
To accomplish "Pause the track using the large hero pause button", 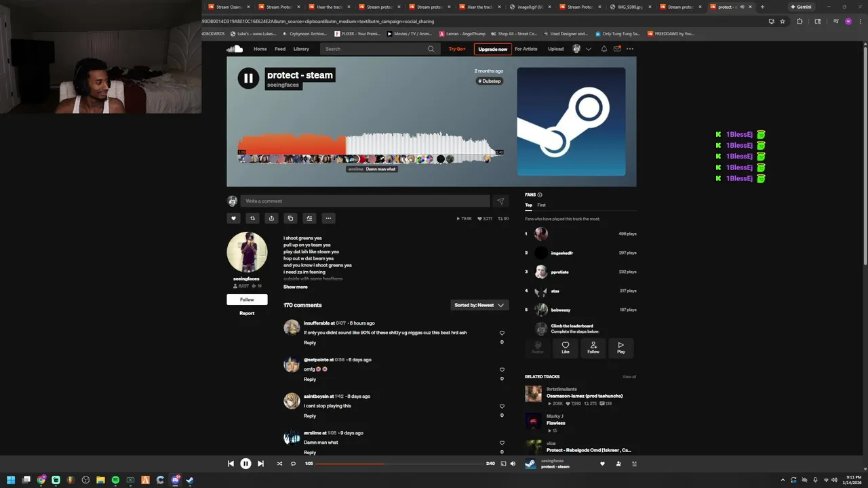I will point(248,79).
